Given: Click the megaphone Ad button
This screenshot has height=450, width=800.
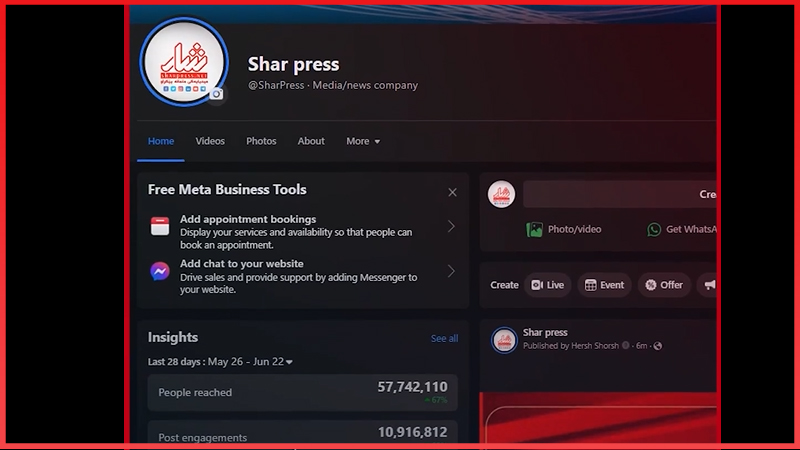Looking at the screenshot, I should 709,285.
